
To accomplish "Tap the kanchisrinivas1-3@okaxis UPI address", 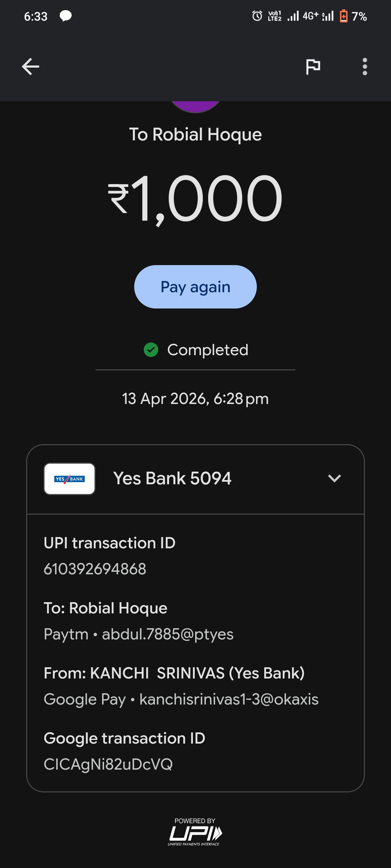I will [229, 699].
